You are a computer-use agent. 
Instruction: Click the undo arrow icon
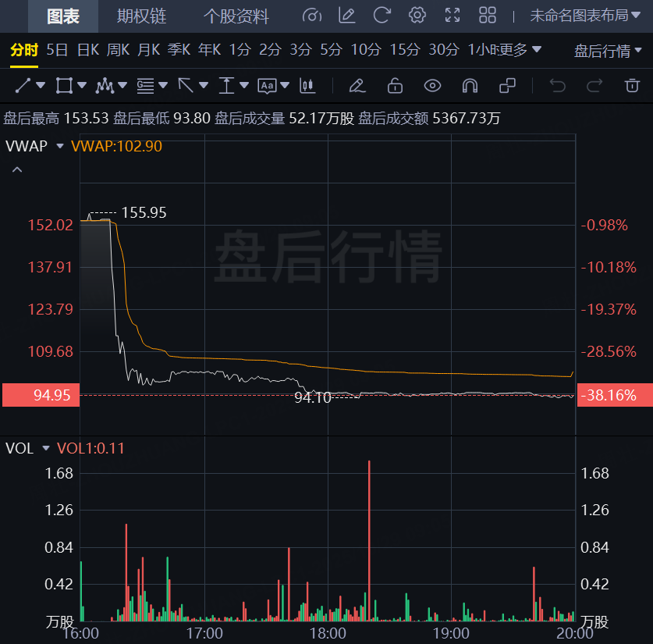(557, 85)
